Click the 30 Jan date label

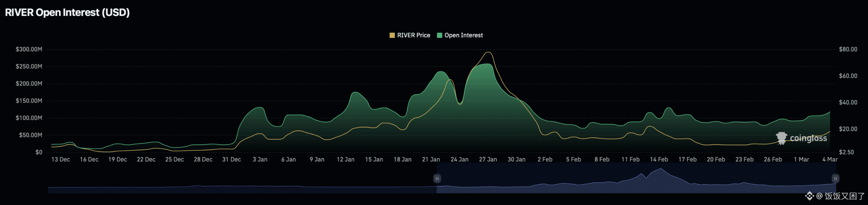[516, 159]
